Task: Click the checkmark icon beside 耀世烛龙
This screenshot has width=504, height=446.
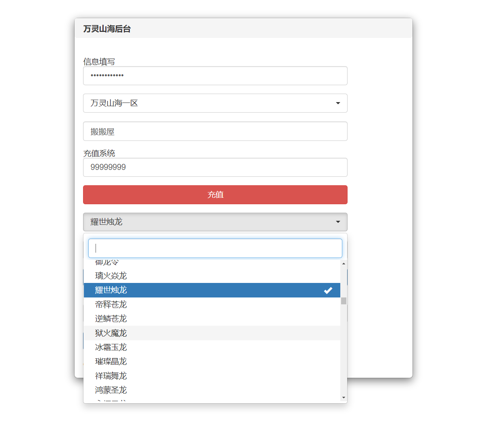Action: click(328, 290)
